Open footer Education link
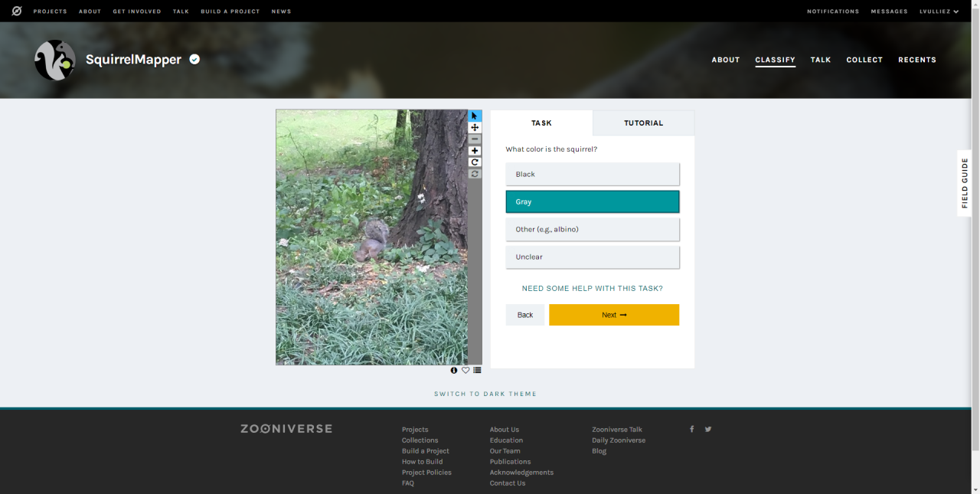The image size is (980, 494). coord(507,440)
